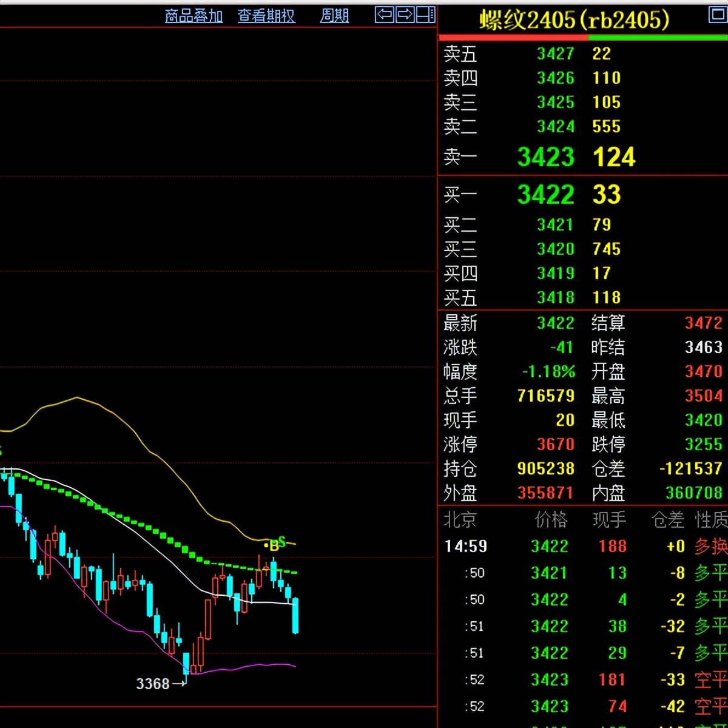Click the window icon beside rb2405 title
Screen dimensions: 728x728
click(x=718, y=15)
